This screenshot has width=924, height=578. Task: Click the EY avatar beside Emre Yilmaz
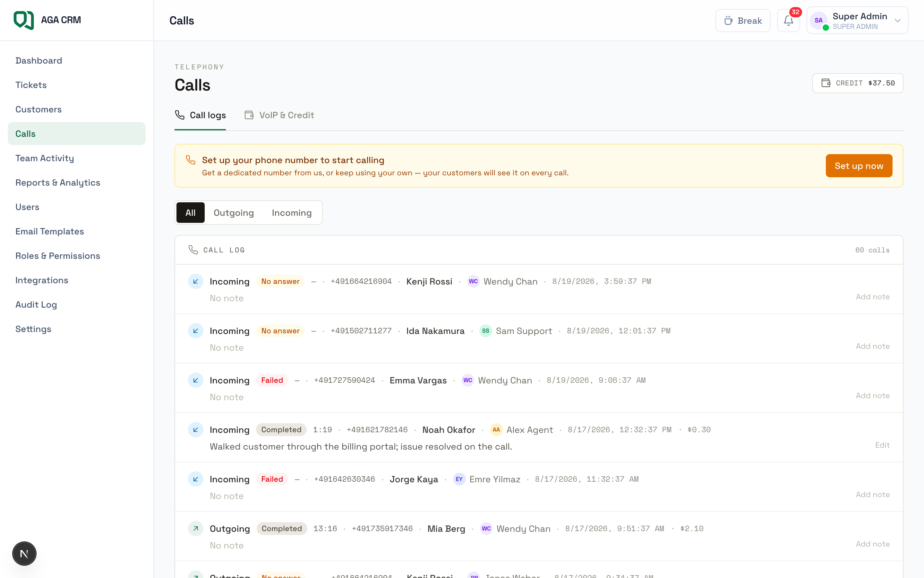459,479
